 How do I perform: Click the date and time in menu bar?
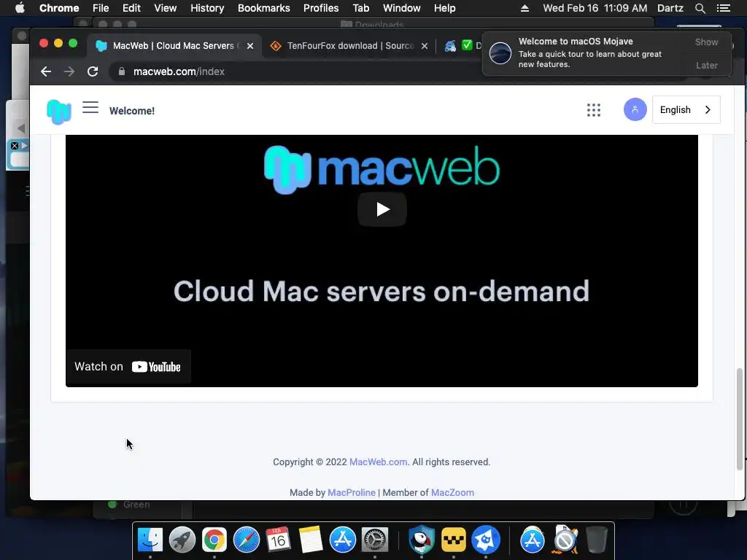[595, 8]
